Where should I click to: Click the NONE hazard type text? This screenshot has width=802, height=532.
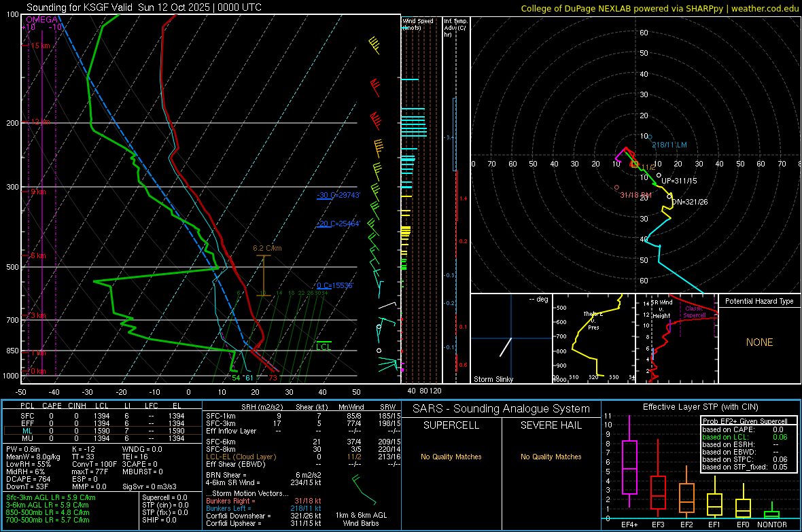[760, 342]
